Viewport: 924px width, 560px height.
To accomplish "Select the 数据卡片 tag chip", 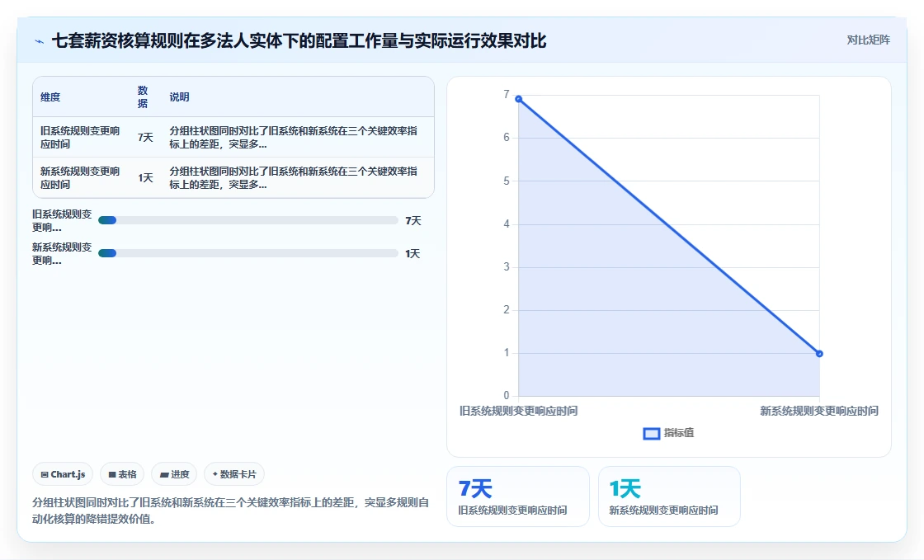I will coord(234,474).
